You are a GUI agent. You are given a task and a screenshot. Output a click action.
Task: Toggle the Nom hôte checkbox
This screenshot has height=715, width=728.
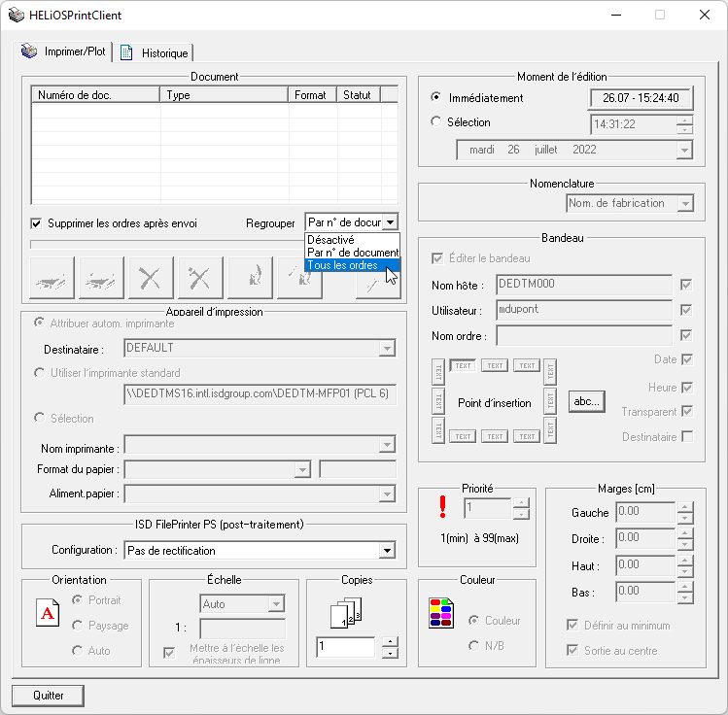[x=686, y=285]
